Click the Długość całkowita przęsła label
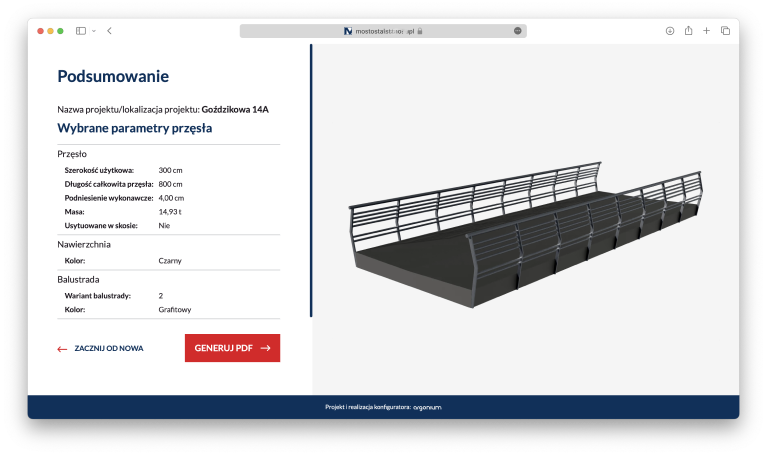 click(x=109, y=184)
